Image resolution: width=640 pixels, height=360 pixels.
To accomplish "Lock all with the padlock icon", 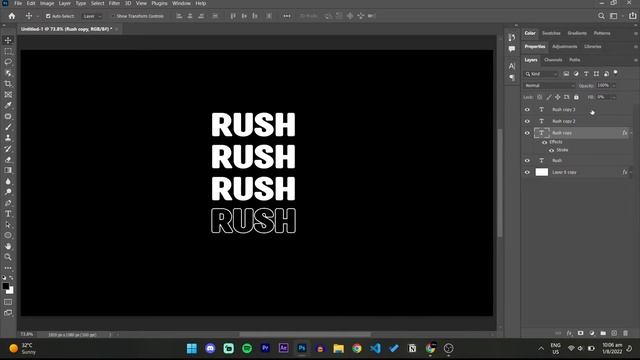I will pos(576,97).
